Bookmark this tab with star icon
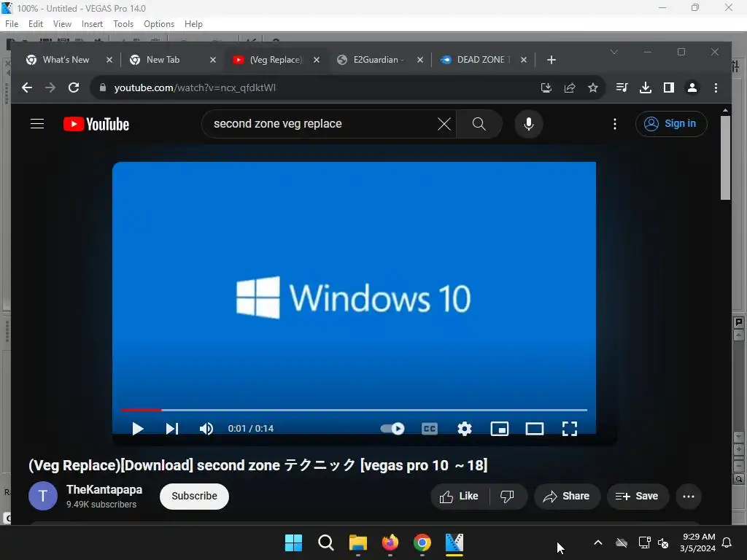The height and width of the screenshot is (560, 747). (592, 87)
